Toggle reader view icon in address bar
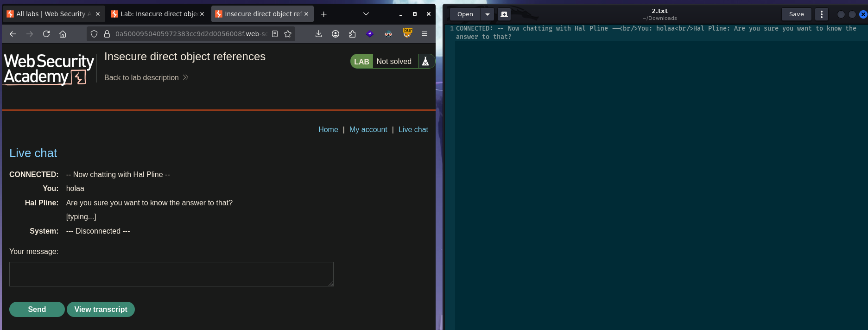This screenshot has height=330, width=868. coord(275,34)
